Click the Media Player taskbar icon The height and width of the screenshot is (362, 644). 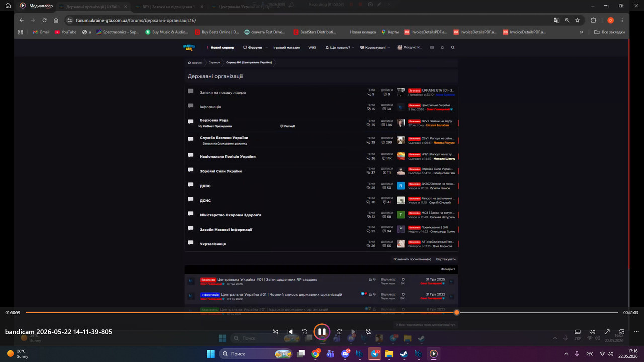[434, 353]
